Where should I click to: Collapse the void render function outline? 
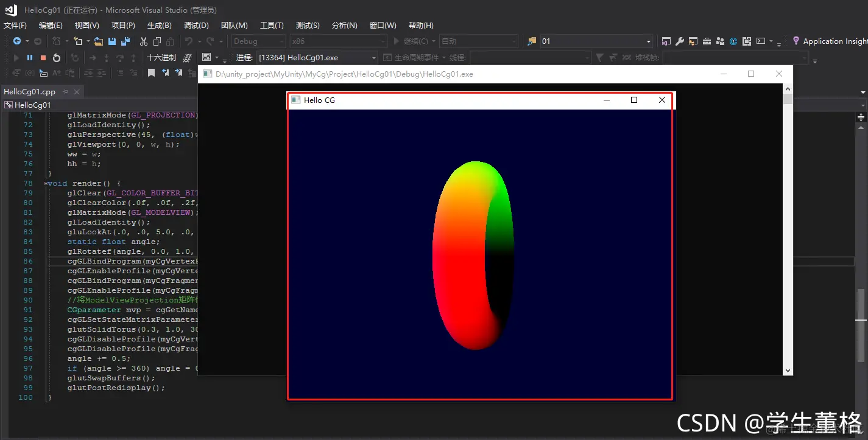coord(45,183)
